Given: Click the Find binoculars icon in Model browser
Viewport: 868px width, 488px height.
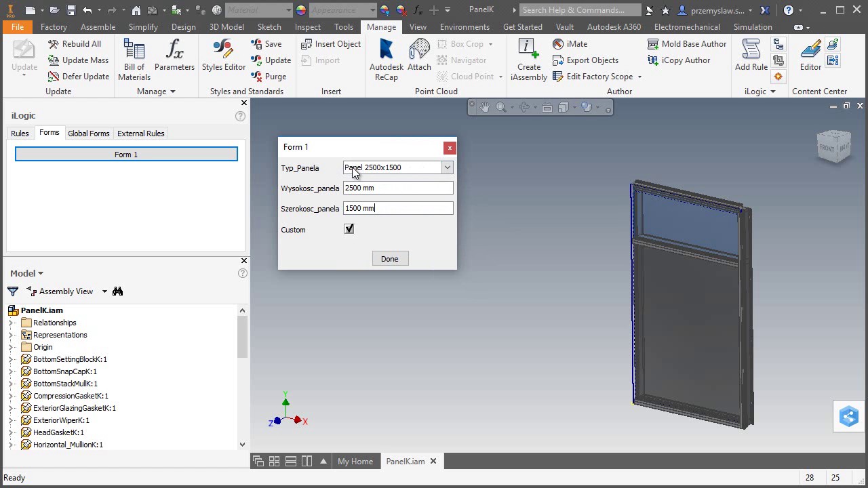Looking at the screenshot, I should (x=117, y=291).
